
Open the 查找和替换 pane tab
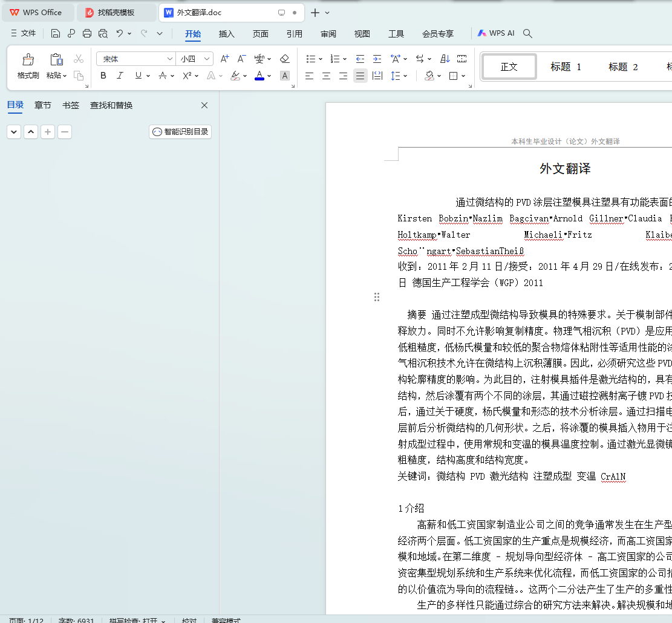tap(111, 105)
